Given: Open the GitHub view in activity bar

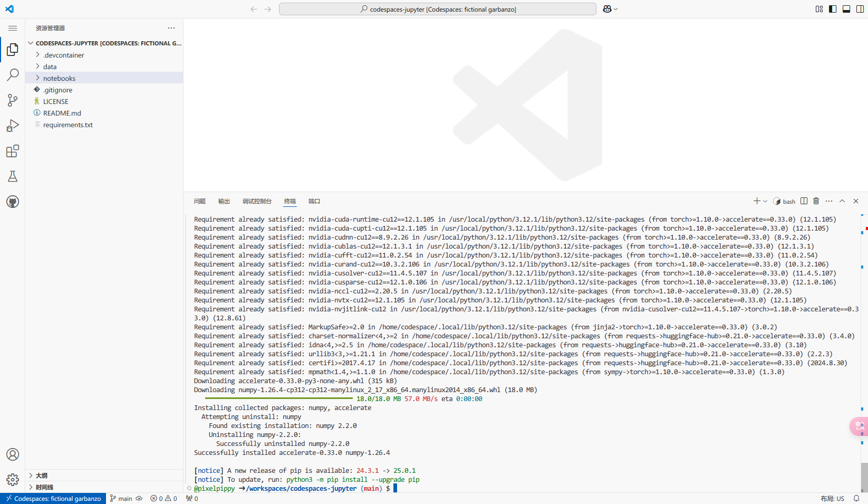Looking at the screenshot, I should click(13, 202).
